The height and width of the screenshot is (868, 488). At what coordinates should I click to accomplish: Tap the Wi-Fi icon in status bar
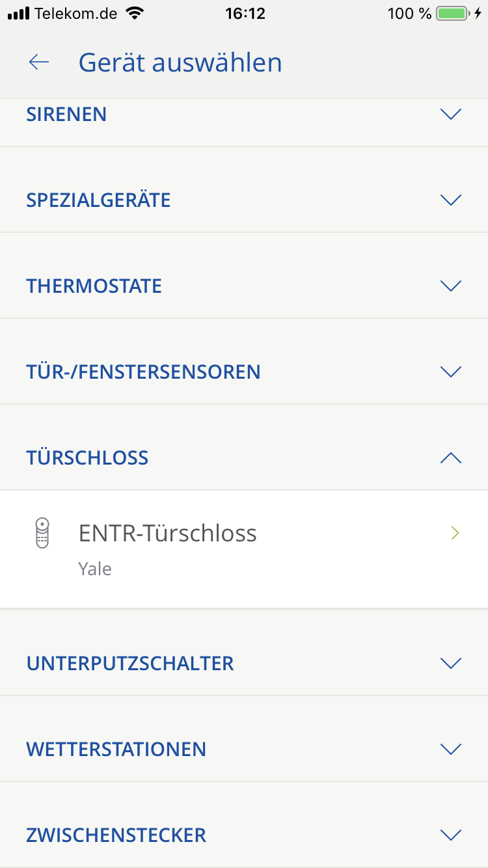(x=135, y=14)
